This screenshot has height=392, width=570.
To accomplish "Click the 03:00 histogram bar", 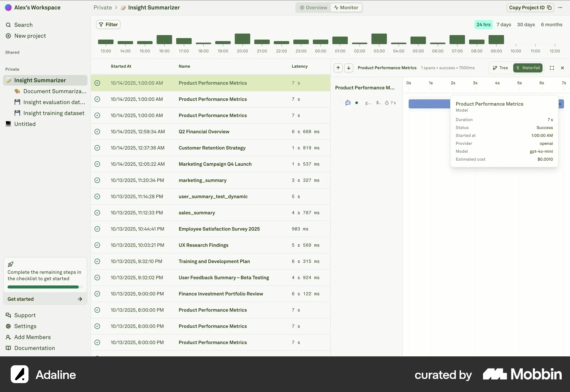I will pyautogui.click(x=379, y=39).
